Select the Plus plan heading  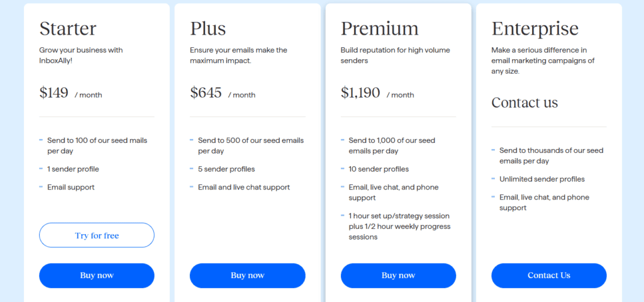208,28
